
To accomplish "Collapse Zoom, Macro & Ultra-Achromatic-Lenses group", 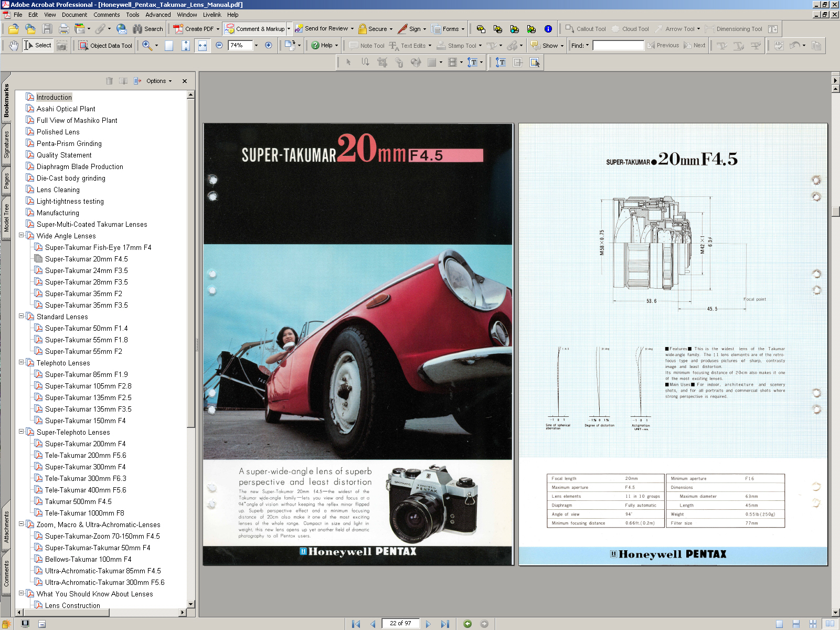I will 22,524.
